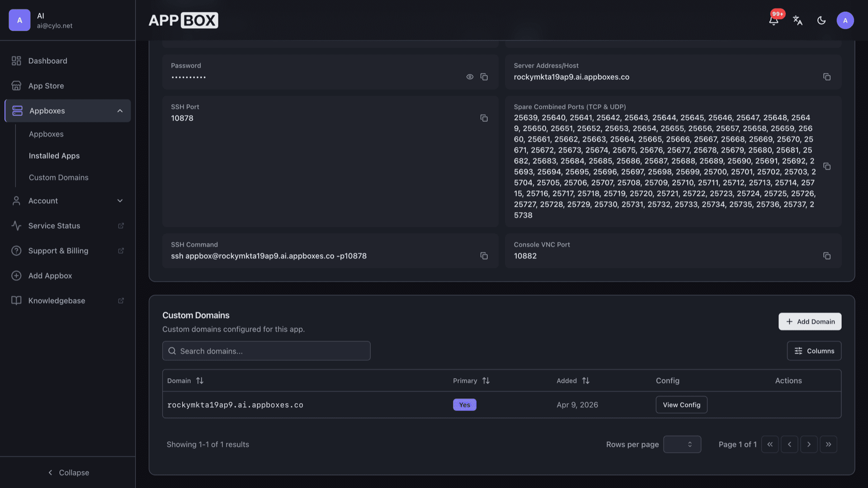The width and height of the screenshot is (868, 488).
Task: Click the domain rockymkta19ap9.ai.appboxes.co cell
Action: (235, 405)
